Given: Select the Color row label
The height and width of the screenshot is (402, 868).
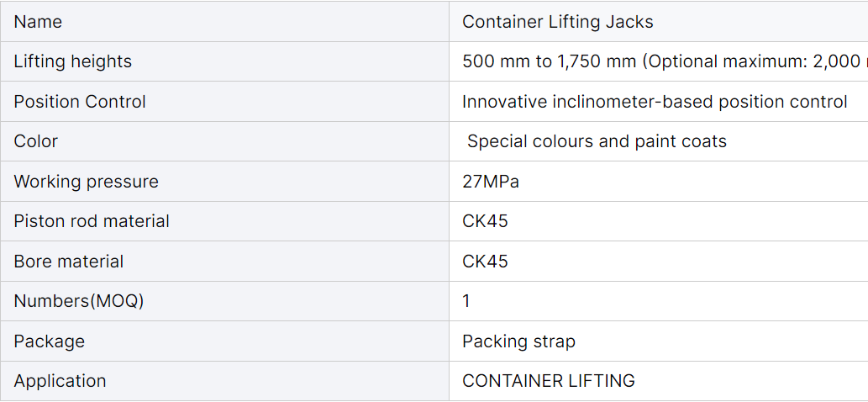Looking at the screenshot, I should point(35,141).
